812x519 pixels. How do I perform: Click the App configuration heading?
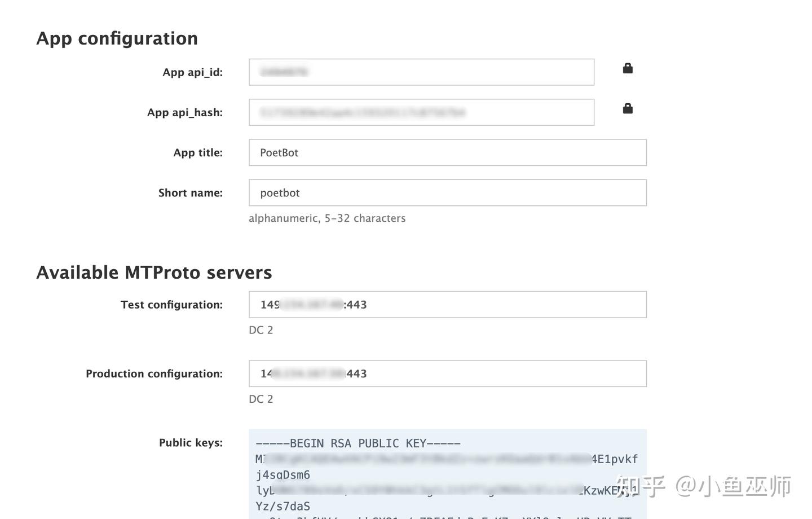point(117,38)
